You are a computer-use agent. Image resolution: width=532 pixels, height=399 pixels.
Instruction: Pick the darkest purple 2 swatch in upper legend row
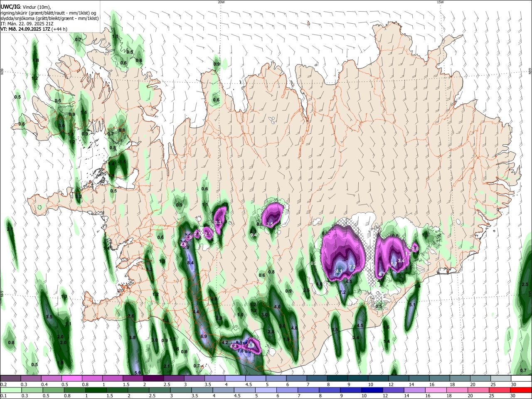coord(153,378)
